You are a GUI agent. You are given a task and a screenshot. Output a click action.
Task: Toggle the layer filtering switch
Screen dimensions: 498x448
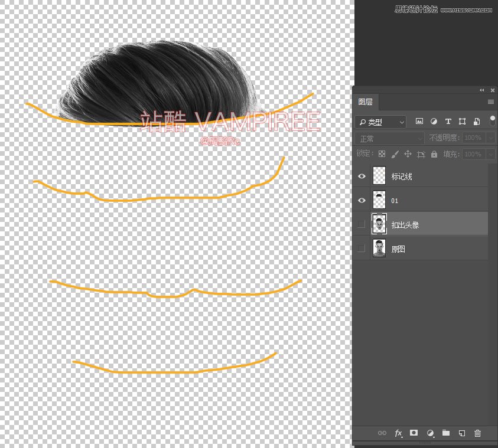pos(492,120)
